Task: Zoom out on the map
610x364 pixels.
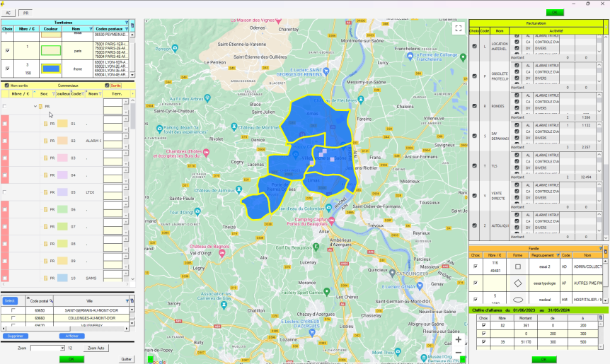Action: tap(459, 352)
